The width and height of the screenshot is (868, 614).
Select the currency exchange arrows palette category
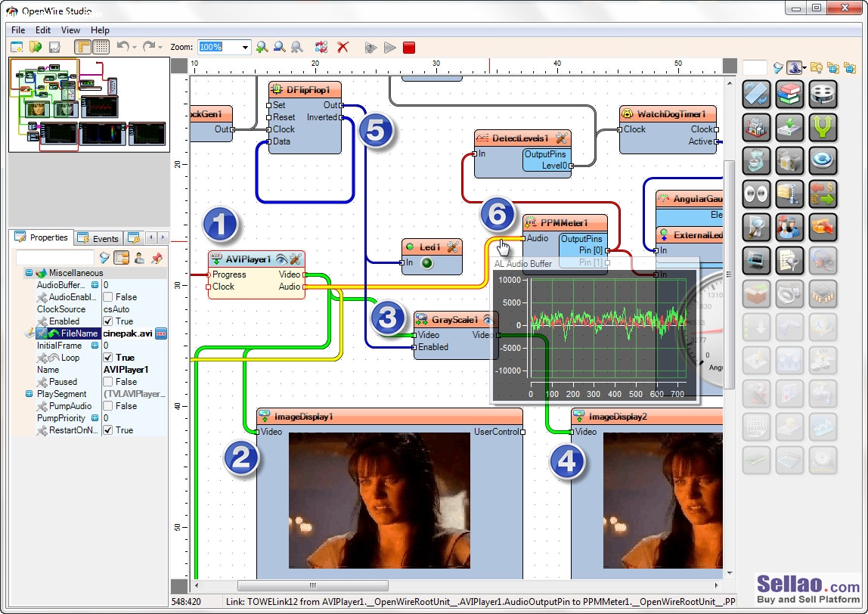(823, 194)
